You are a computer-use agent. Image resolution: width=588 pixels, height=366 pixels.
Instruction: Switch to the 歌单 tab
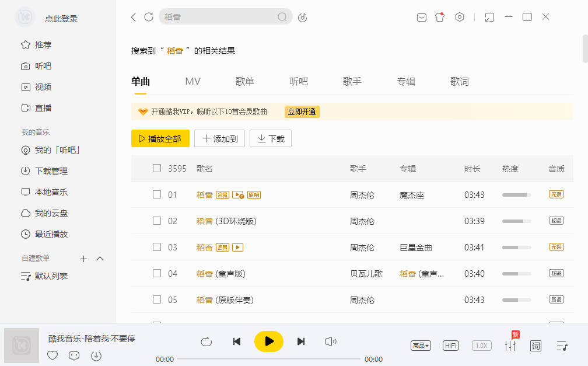click(x=245, y=82)
